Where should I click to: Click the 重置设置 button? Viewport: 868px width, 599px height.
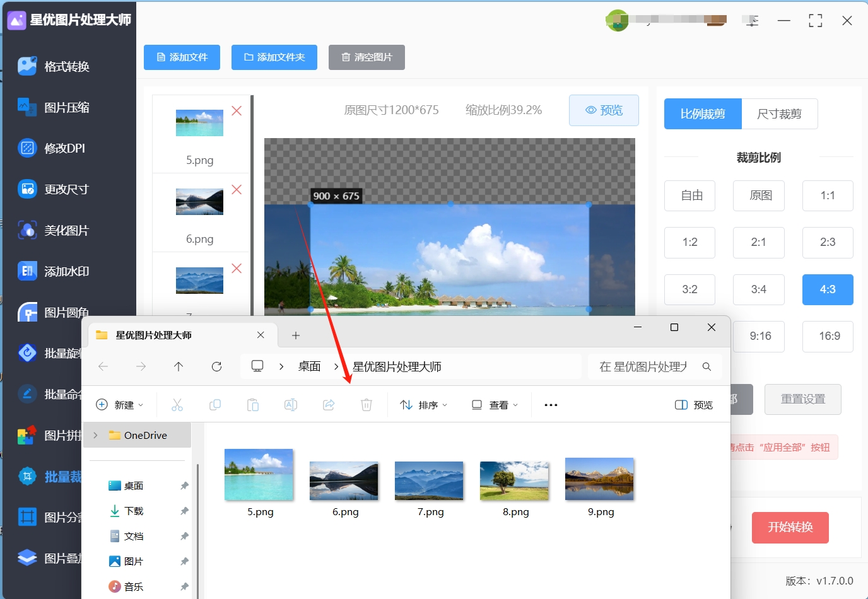[803, 399]
